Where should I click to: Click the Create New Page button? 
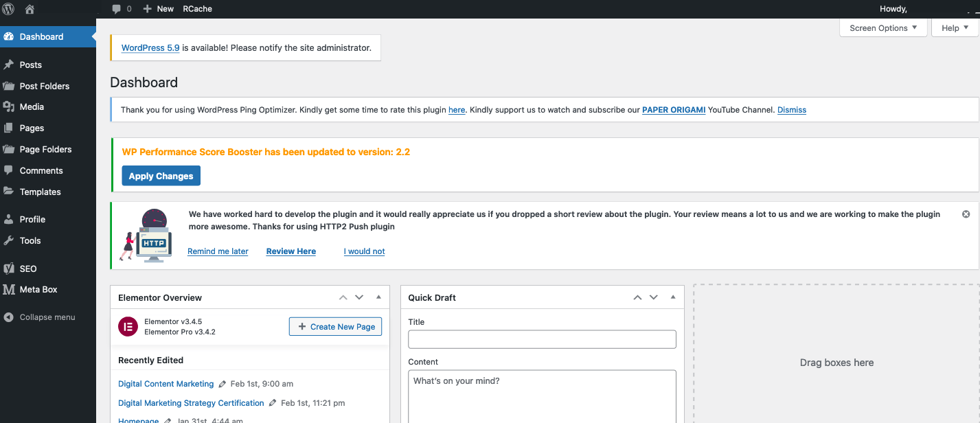[335, 327]
